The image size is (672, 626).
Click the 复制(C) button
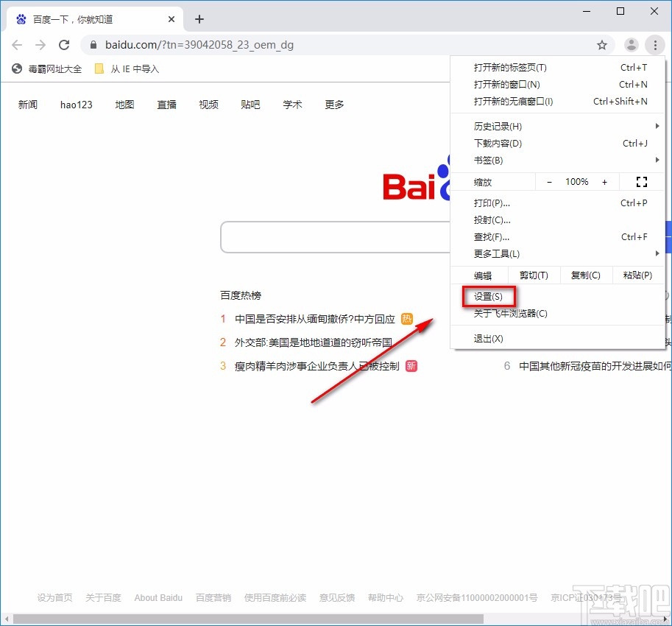[x=586, y=275]
